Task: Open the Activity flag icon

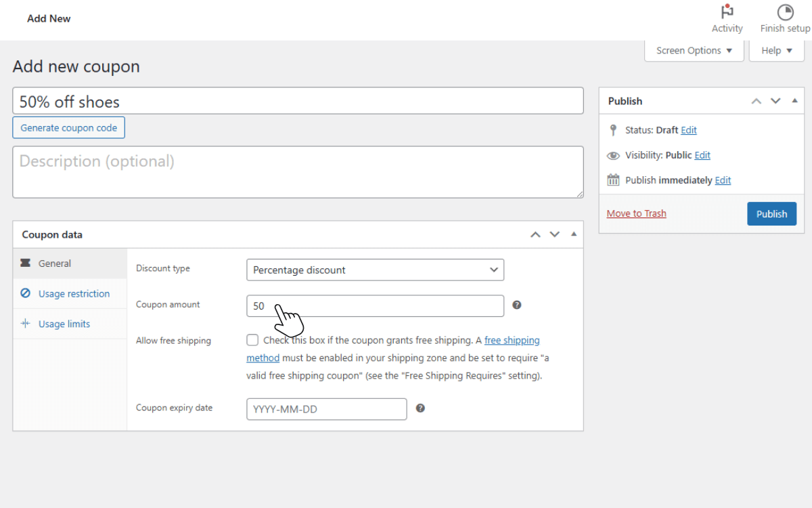Action: tap(727, 12)
